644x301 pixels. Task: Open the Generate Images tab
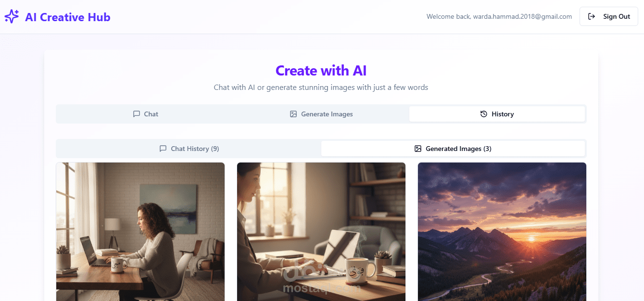pyautogui.click(x=321, y=114)
